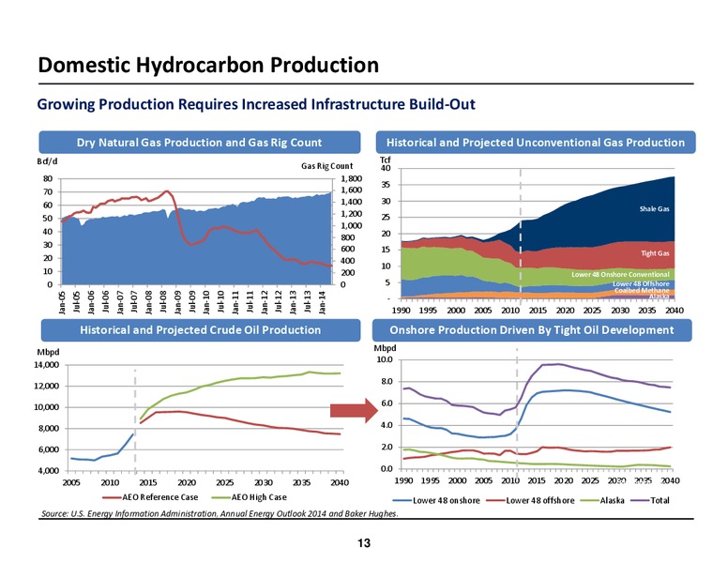
Task: Click the 'Tcf' axis unit label
Action: tap(386, 160)
